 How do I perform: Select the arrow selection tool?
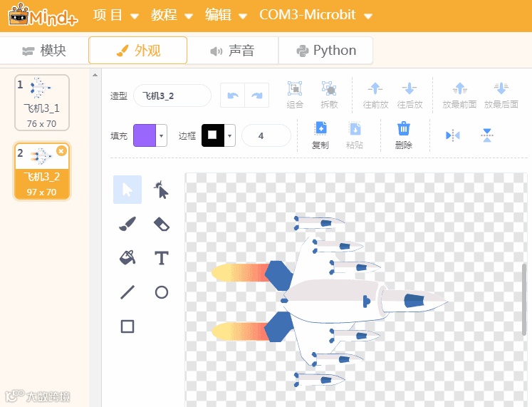pos(127,190)
